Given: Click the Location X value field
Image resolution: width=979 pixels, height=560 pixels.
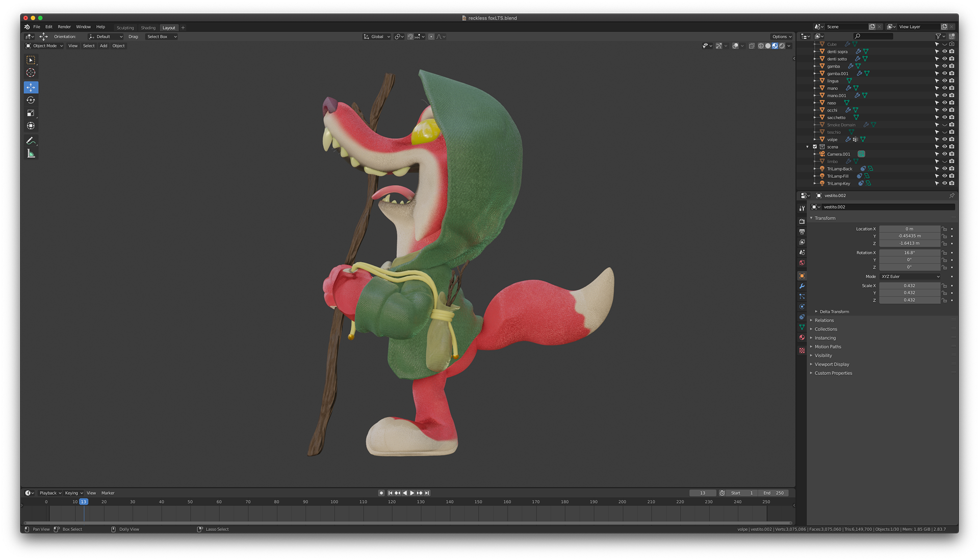Looking at the screenshot, I should 909,229.
